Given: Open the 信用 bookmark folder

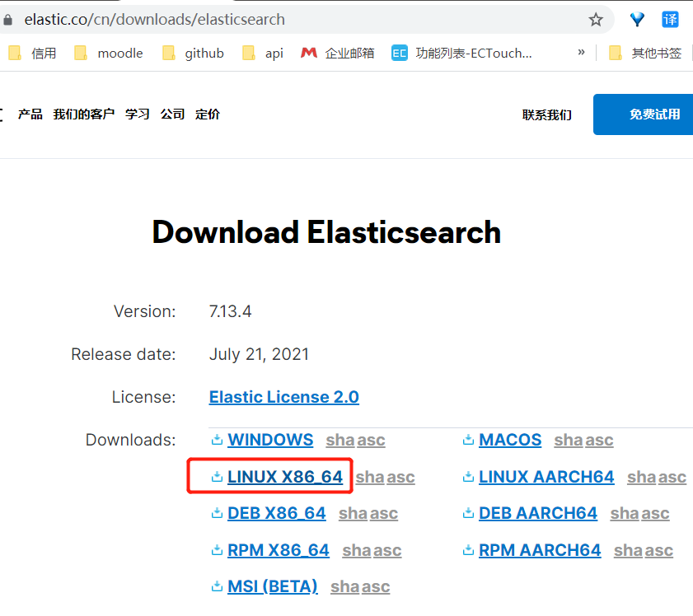Looking at the screenshot, I should [x=32, y=53].
